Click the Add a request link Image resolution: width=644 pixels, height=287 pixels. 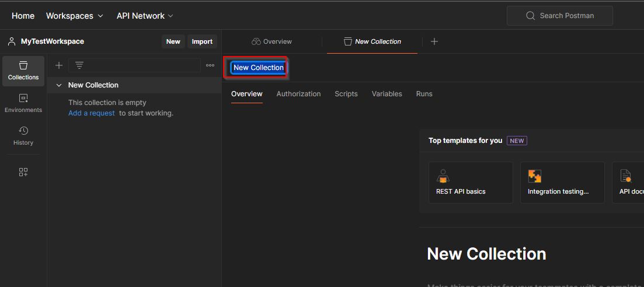click(92, 113)
